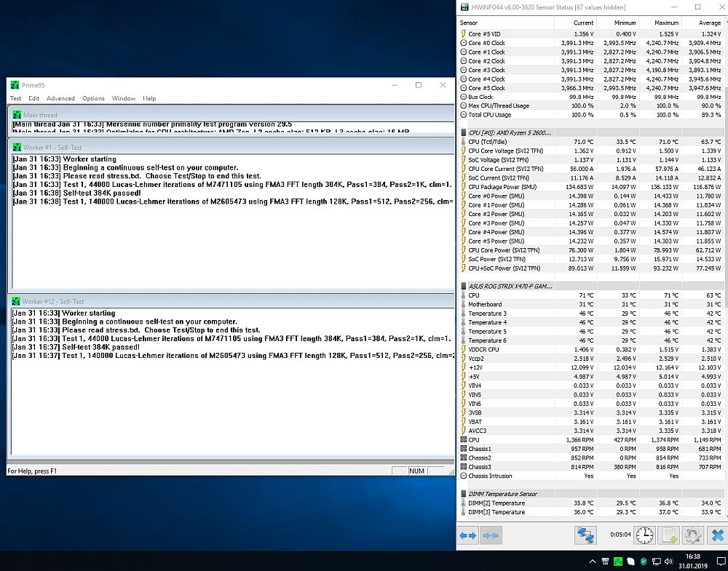Open the Options menu in Prime95
The image size is (728, 571).
[93, 98]
